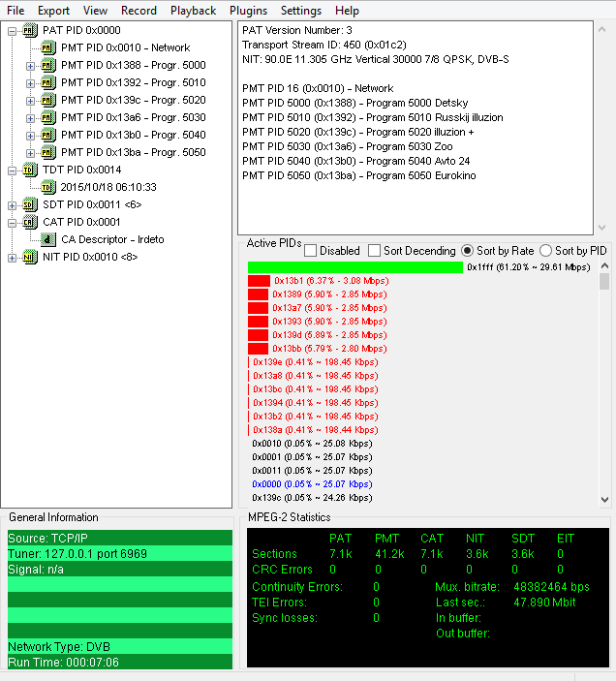Open the Plugins menu

(248, 11)
